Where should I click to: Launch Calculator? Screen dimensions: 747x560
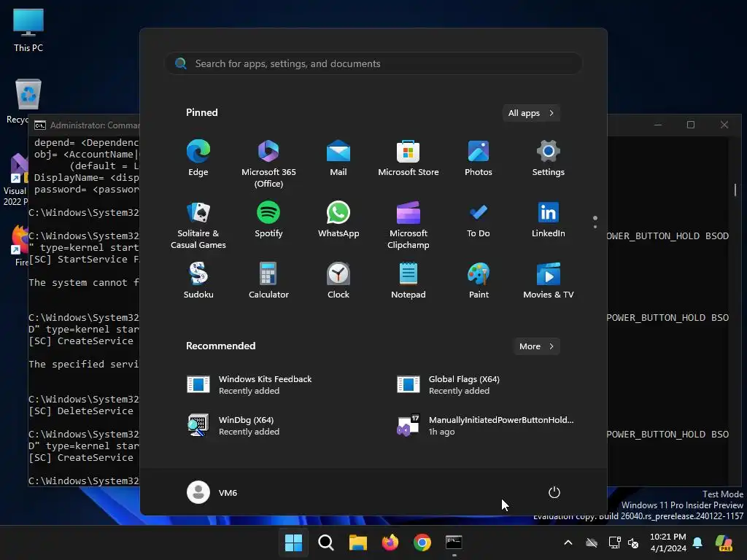[268, 281]
